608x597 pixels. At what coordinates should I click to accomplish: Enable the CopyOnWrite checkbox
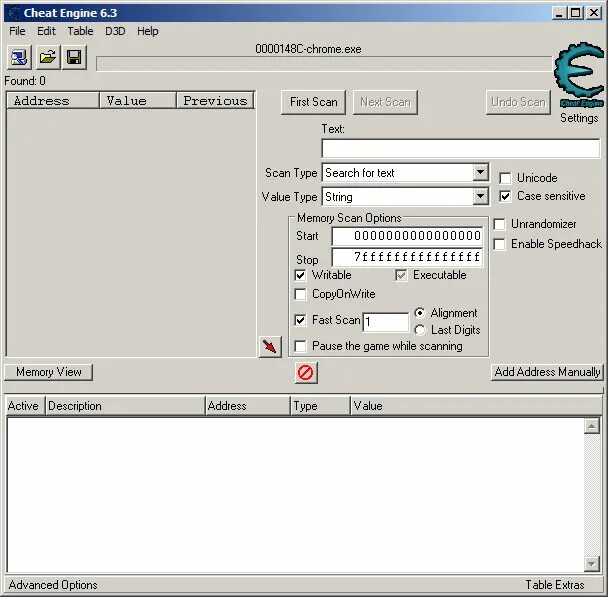pyautogui.click(x=300, y=294)
